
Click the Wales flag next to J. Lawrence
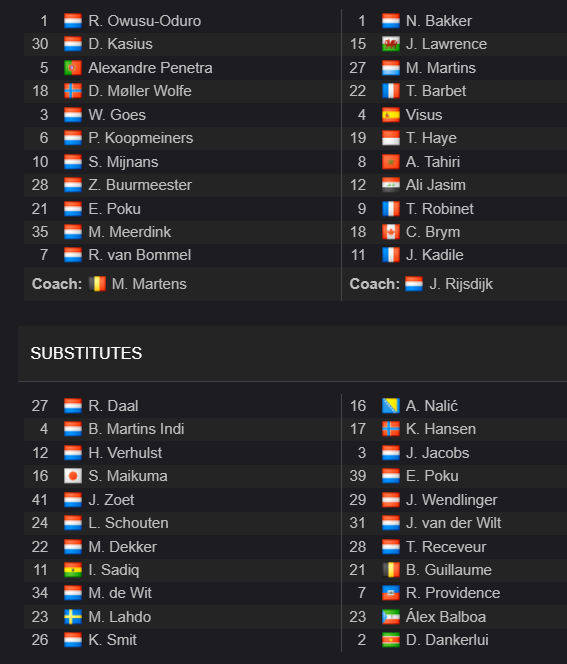coord(390,44)
